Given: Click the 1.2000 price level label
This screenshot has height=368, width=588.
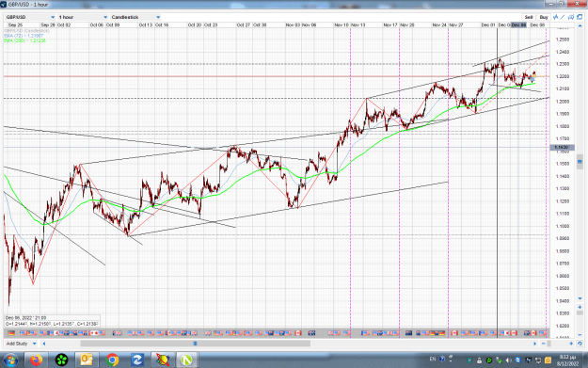Looking at the screenshot, I should (563, 102).
